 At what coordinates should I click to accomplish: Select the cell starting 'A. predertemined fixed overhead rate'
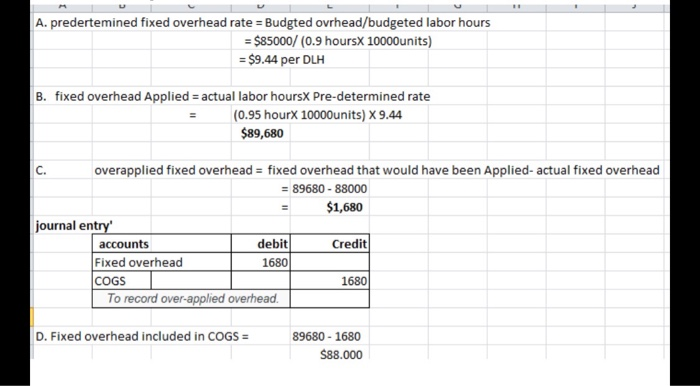(262, 22)
